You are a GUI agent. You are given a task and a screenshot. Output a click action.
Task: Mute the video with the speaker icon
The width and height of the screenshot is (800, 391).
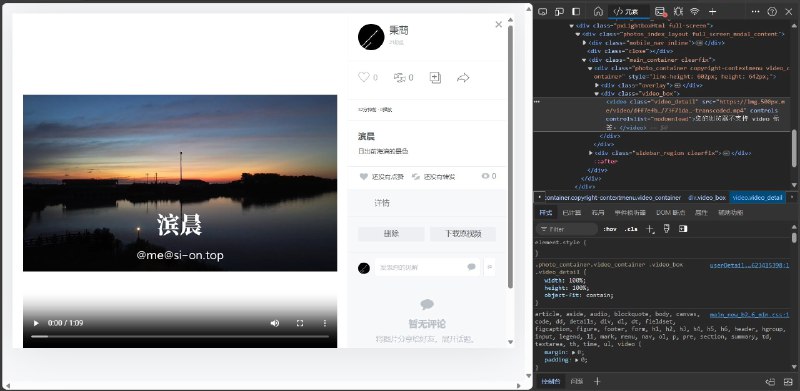(275, 323)
